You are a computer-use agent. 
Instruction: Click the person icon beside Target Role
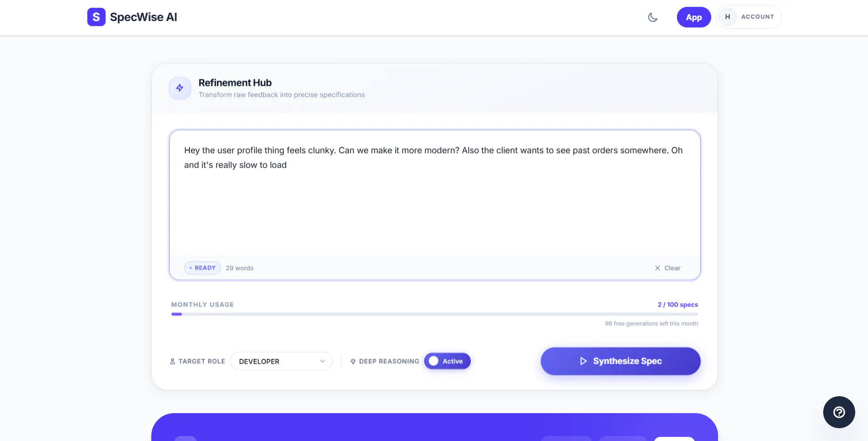point(172,361)
